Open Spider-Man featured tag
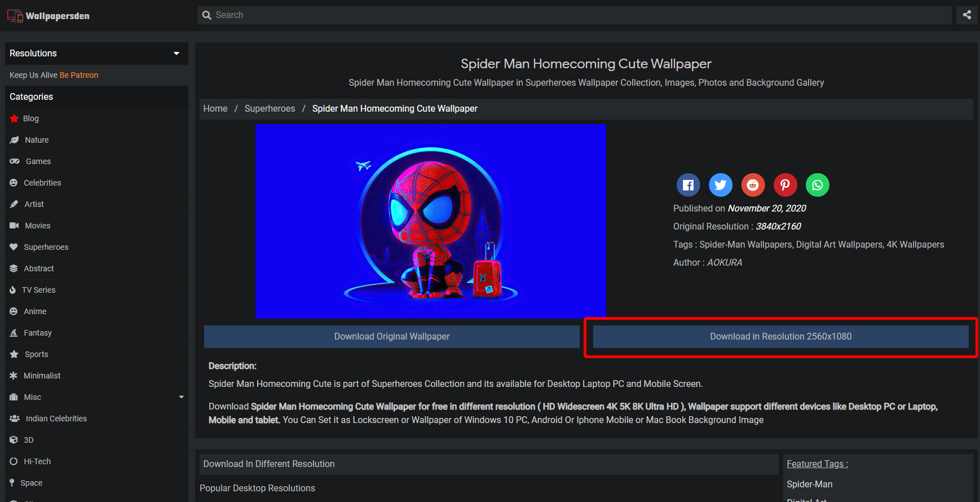This screenshot has height=502, width=980. pos(810,485)
